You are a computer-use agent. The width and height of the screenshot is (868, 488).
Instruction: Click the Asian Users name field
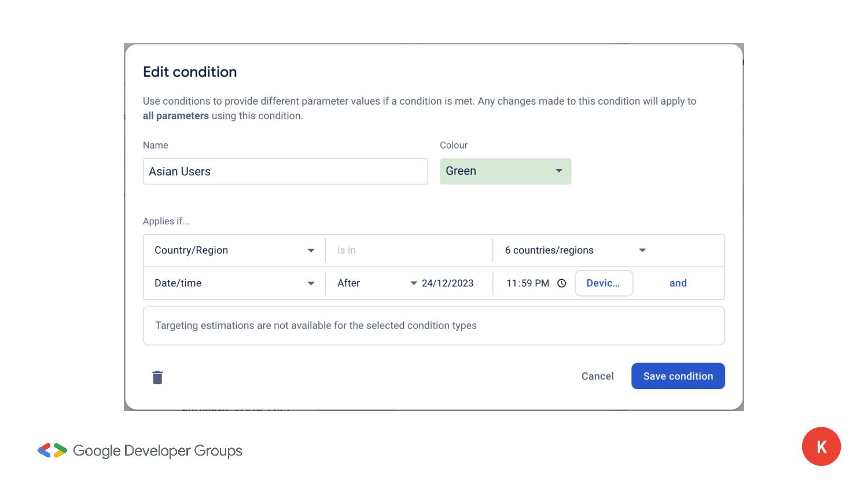(285, 172)
